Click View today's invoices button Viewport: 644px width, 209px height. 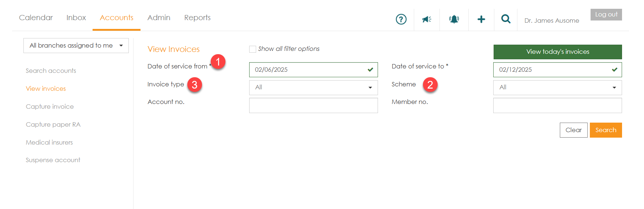pos(557,52)
